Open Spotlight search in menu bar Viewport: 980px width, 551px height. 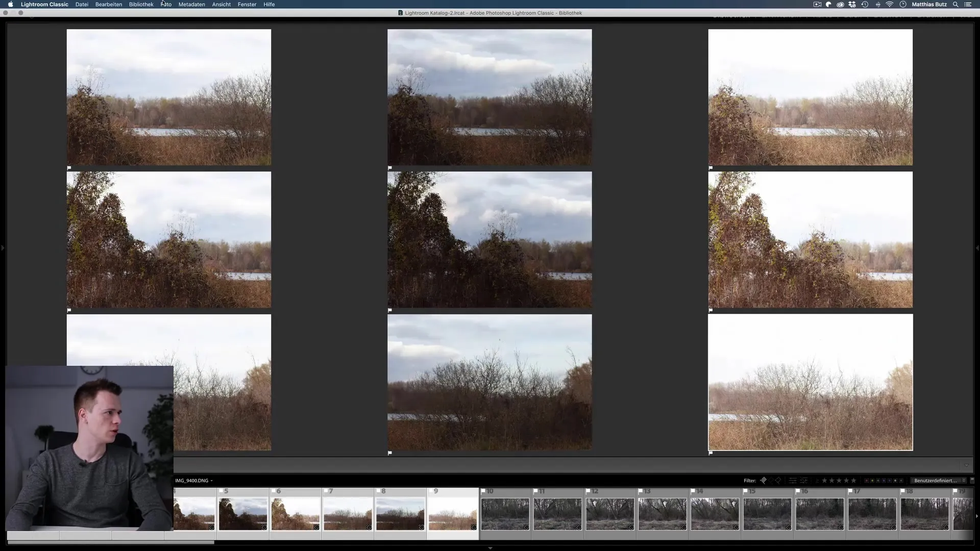(x=955, y=4)
